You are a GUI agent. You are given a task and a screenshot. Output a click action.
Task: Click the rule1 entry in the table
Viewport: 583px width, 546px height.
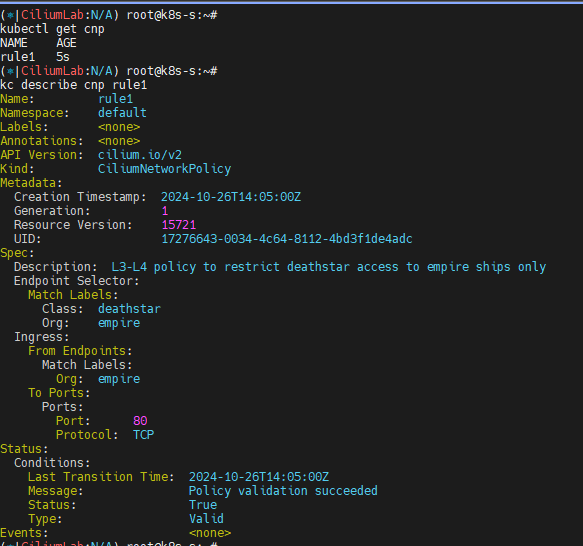17,57
